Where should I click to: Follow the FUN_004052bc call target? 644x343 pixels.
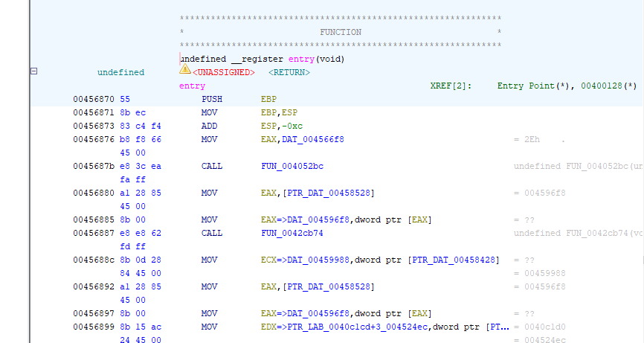292,166
